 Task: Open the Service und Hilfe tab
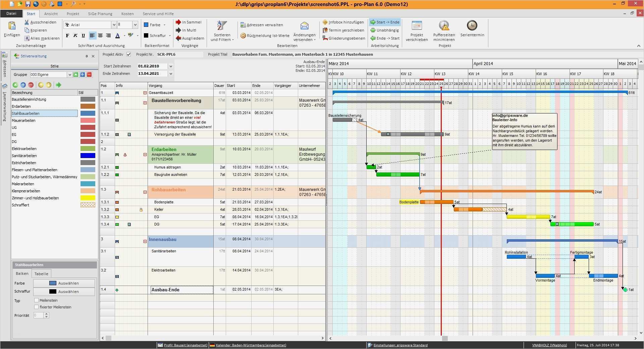pyautogui.click(x=158, y=14)
